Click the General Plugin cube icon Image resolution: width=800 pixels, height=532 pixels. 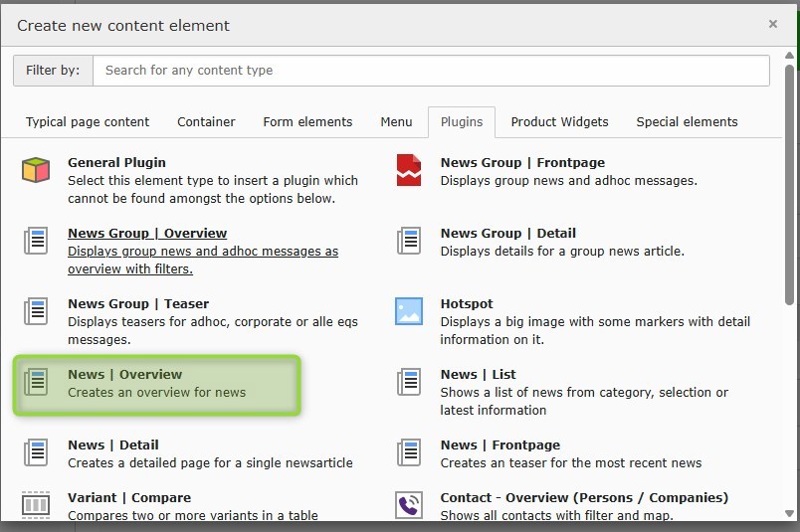click(x=36, y=170)
